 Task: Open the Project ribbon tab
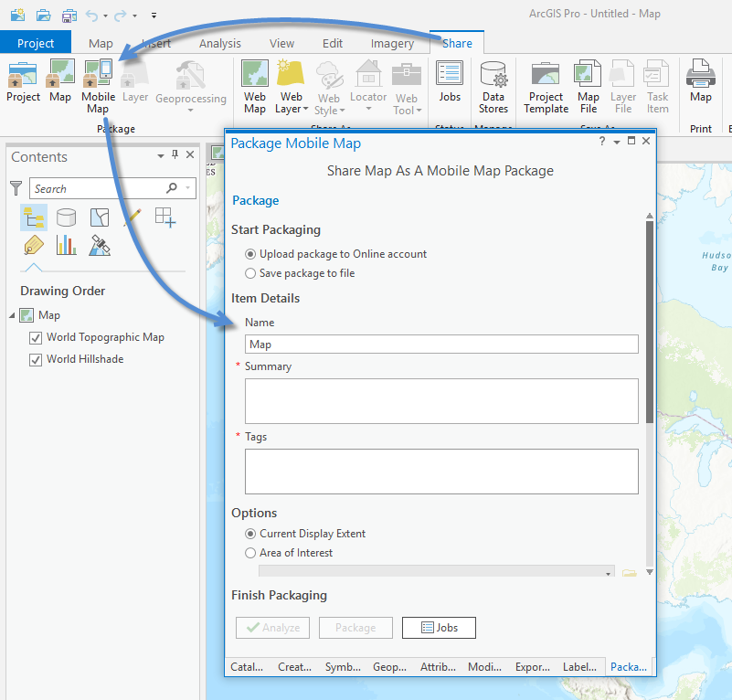[x=36, y=43]
